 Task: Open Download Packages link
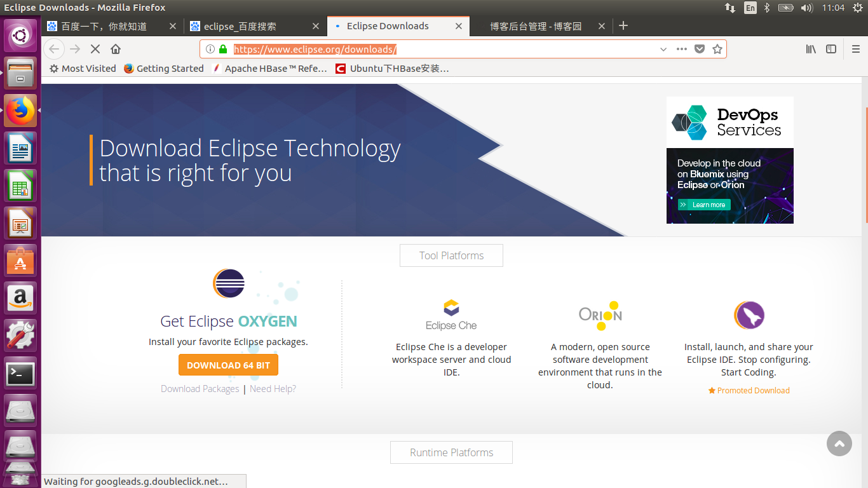click(x=200, y=389)
